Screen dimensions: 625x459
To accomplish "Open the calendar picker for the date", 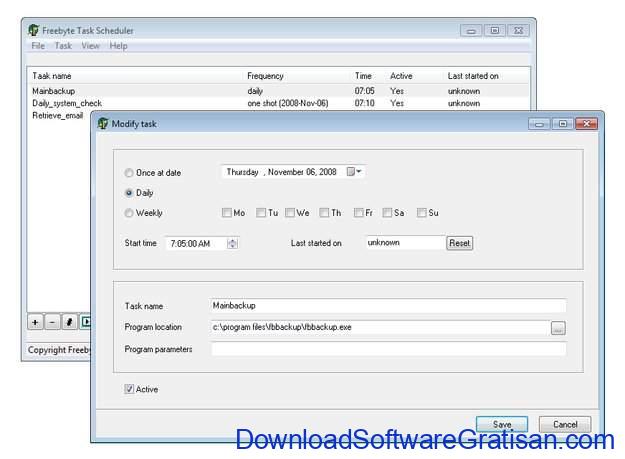I will pos(354,172).
